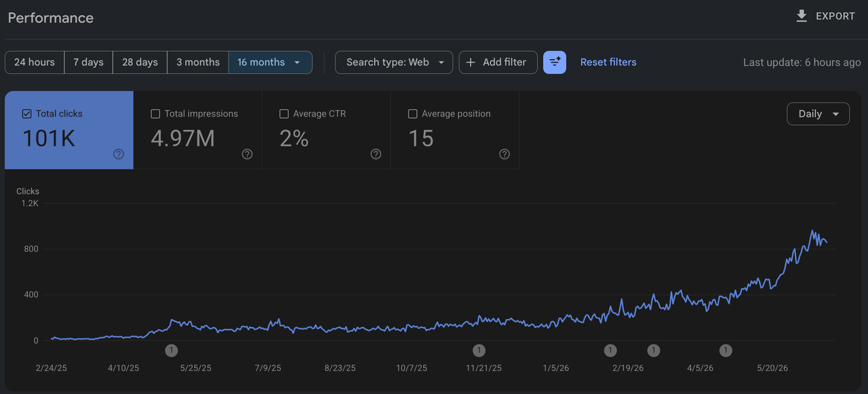868x394 pixels.
Task: Click the plus icon in Add filter
Action: point(471,62)
